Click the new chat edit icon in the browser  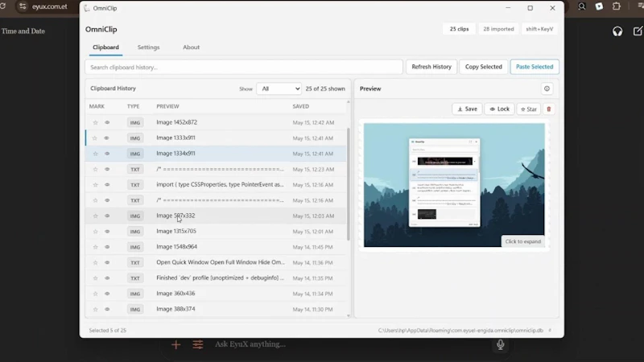coord(638,31)
